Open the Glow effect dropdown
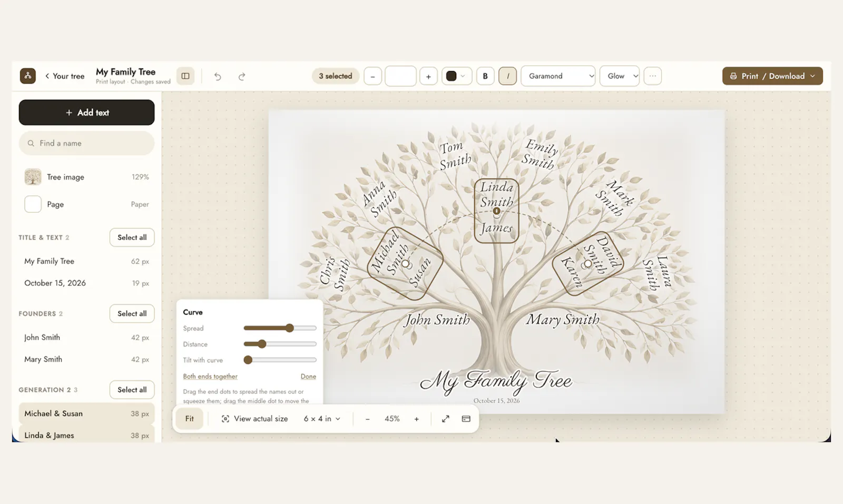 620,76
